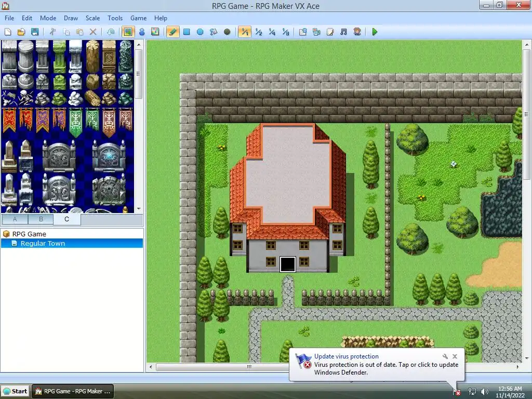Select the Shadow Pen tool
This screenshot has height=399, width=532.
[x=227, y=32]
